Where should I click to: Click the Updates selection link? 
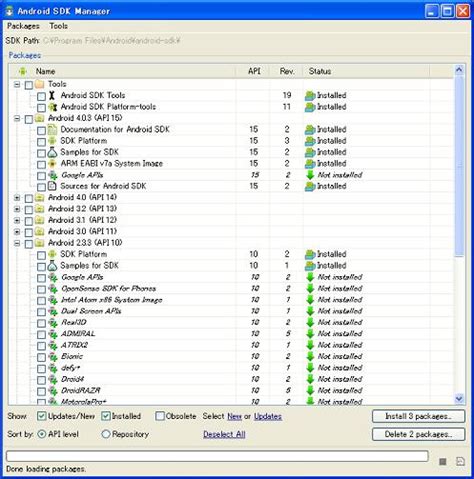point(268,416)
